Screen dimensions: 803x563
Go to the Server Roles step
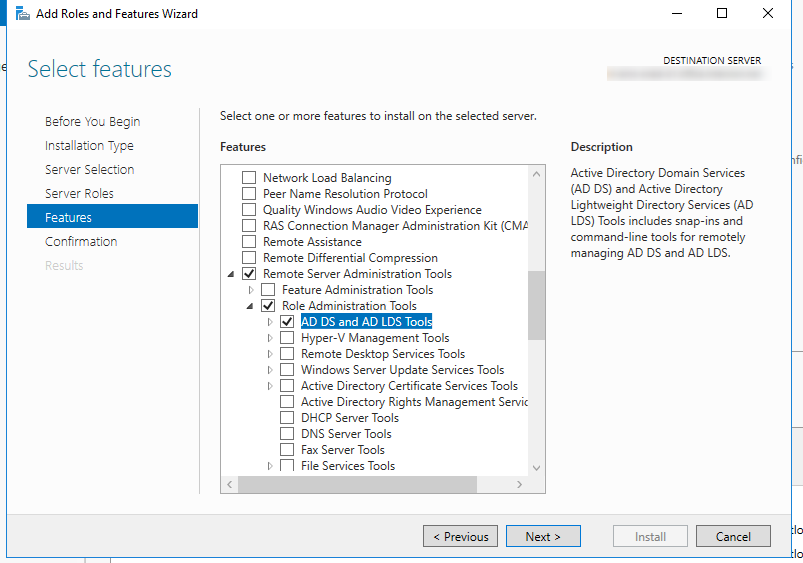point(79,194)
